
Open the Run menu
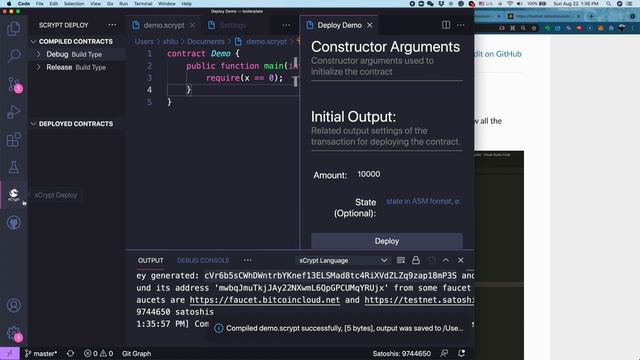click(x=123, y=4)
